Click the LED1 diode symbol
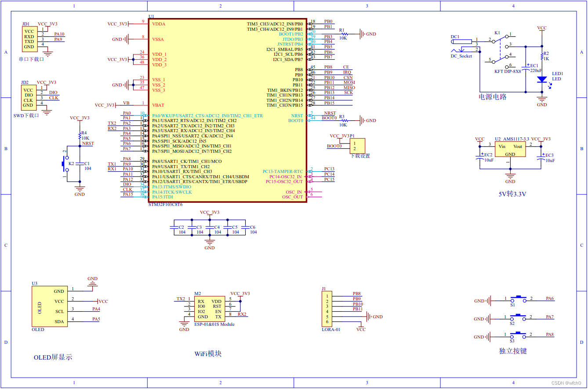 pos(542,79)
